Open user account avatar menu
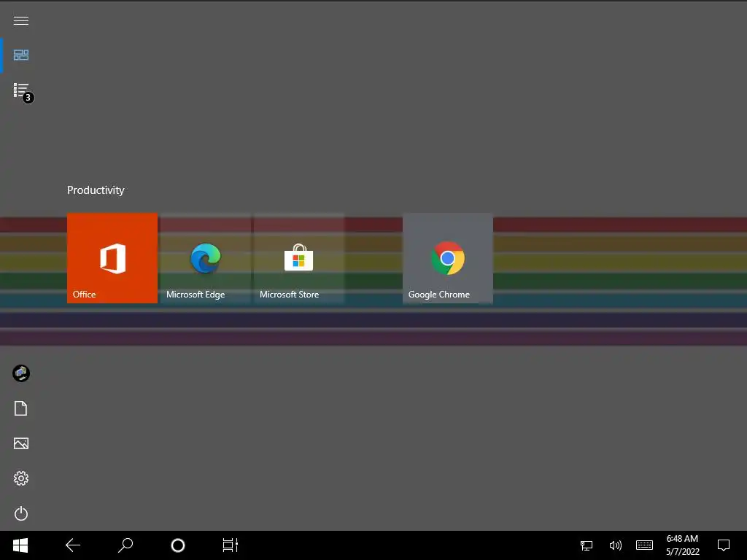 click(21, 373)
